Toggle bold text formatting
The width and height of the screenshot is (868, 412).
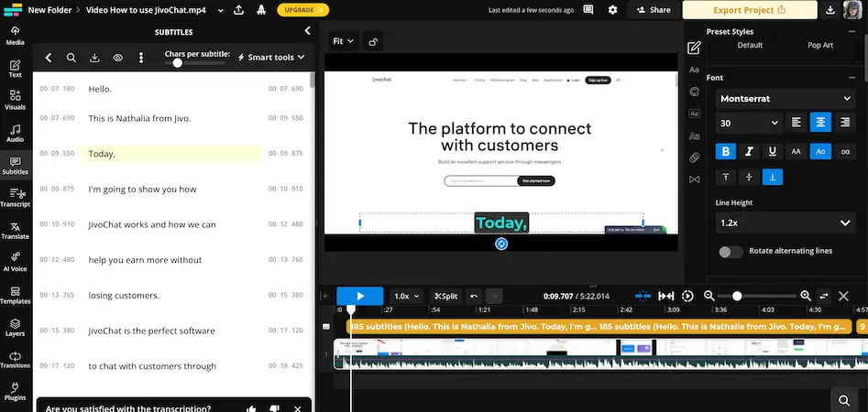pos(726,151)
